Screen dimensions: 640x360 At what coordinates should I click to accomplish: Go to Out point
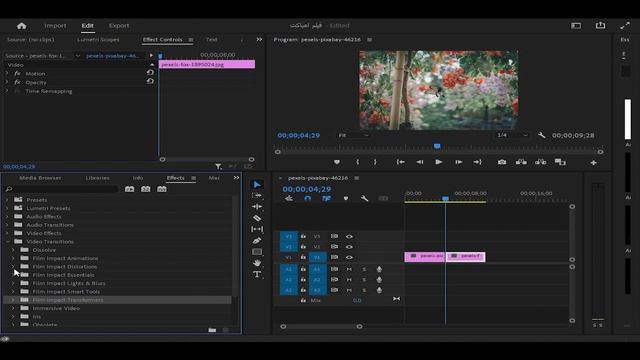(478, 162)
